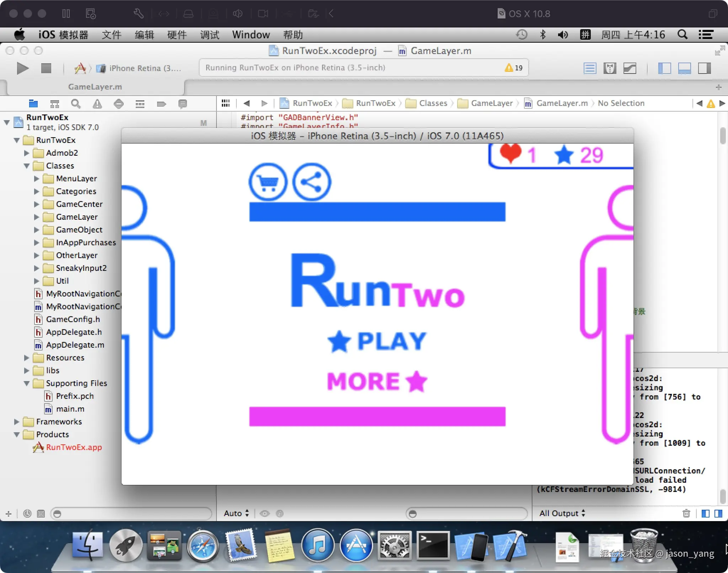Viewport: 728px width, 573px height.
Task: Toggle the left navigator panel visibility
Action: click(x=664, y=68)
